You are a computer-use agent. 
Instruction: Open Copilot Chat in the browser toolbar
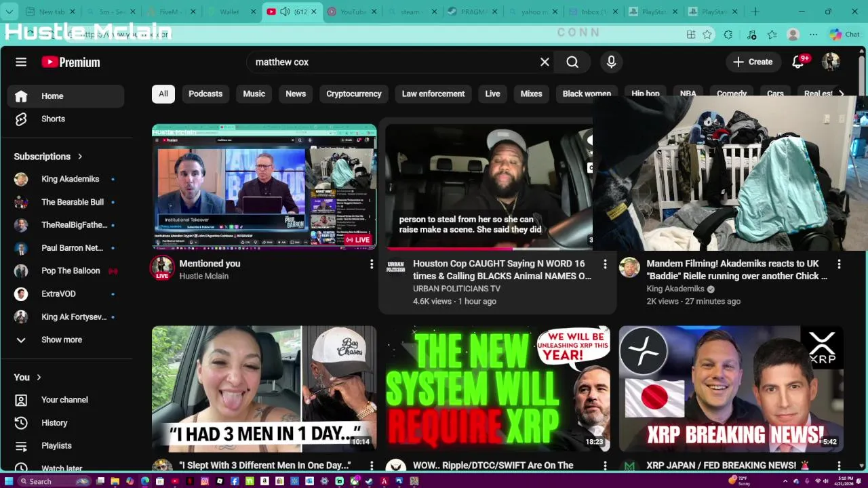click(x=844, y=35)
